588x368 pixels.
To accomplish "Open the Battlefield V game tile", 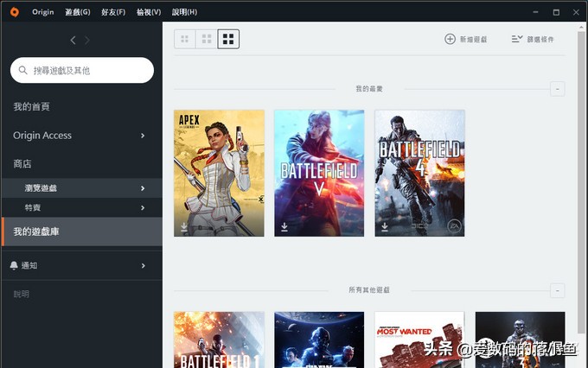I will point(319,173).
